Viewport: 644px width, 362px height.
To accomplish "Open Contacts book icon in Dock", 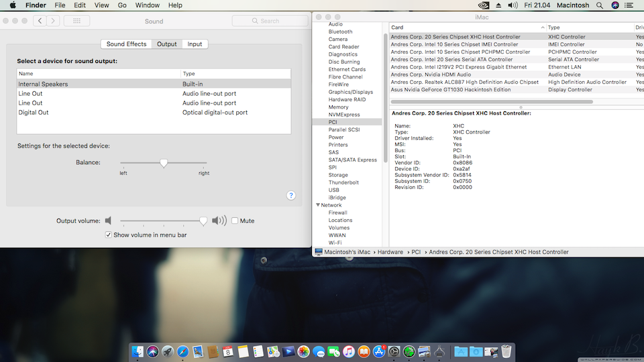I will tap(213, 352).
